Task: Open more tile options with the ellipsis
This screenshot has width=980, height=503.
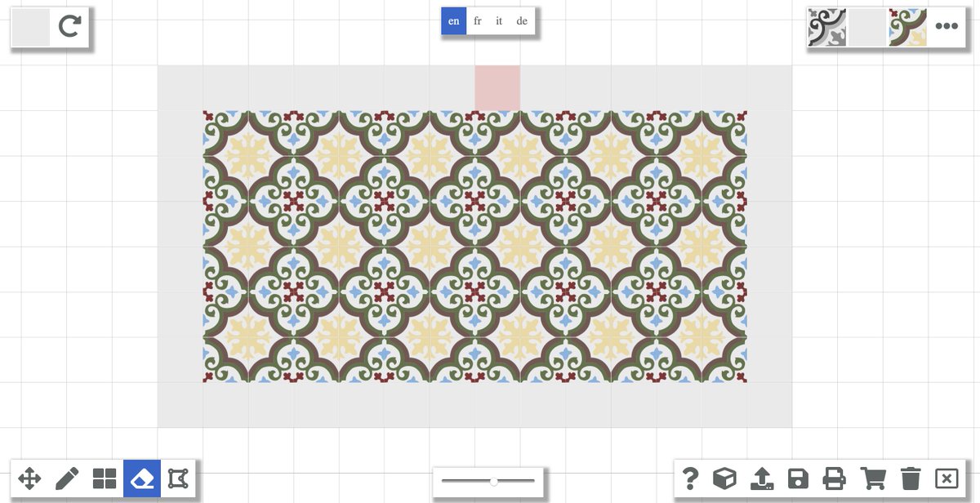Action: 947,26
